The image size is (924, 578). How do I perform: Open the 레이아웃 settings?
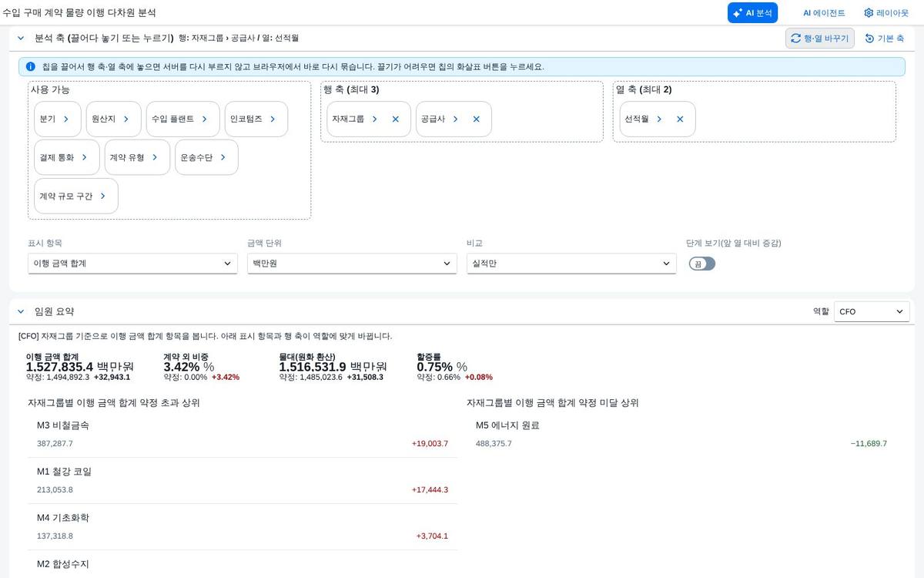(885, 13)
